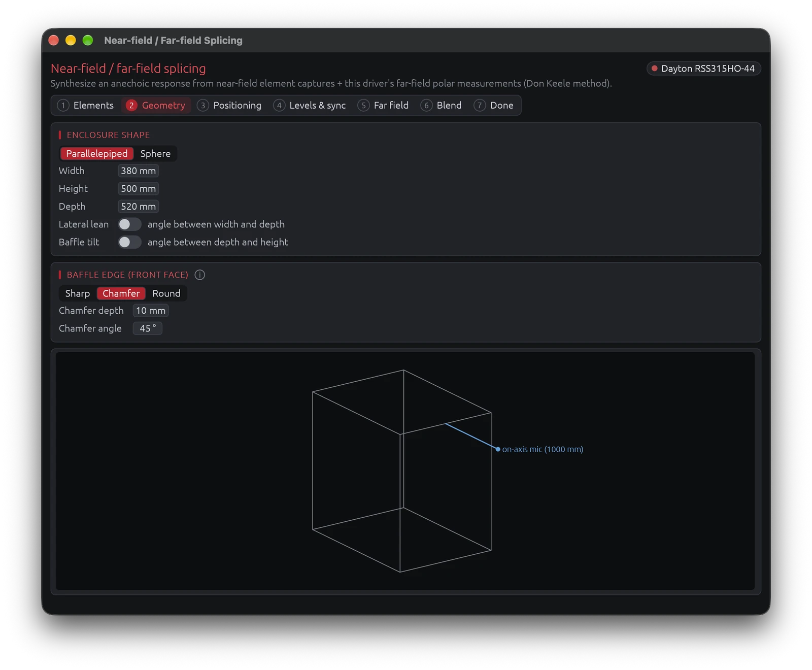
Task: Click the ENCLOSURE SHAPE section heading
Action: pyautogui.click(x=108, y=135)
